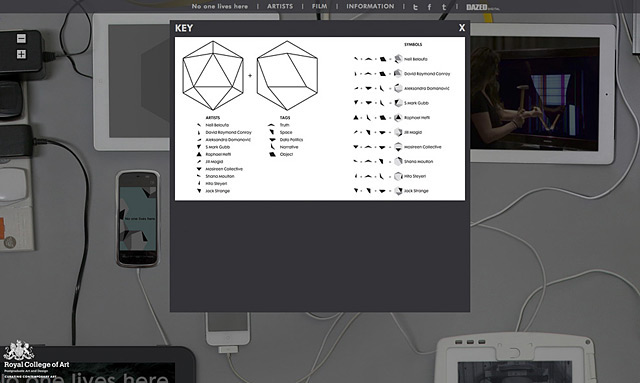The height and width of the screenshot is (383, 640).
Task: Open the video thumbnail of woman with hammer
Action: [x=535, y=94]
